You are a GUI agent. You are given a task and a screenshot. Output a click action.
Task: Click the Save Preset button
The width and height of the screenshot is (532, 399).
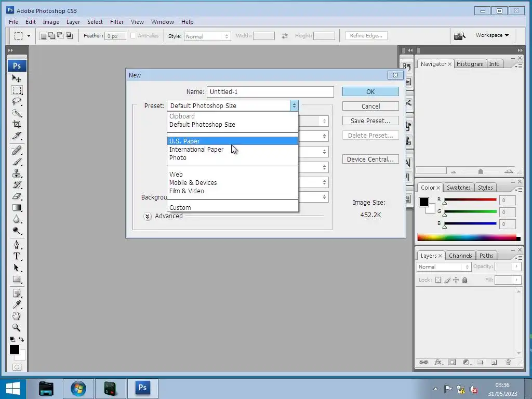pos(370,121)
